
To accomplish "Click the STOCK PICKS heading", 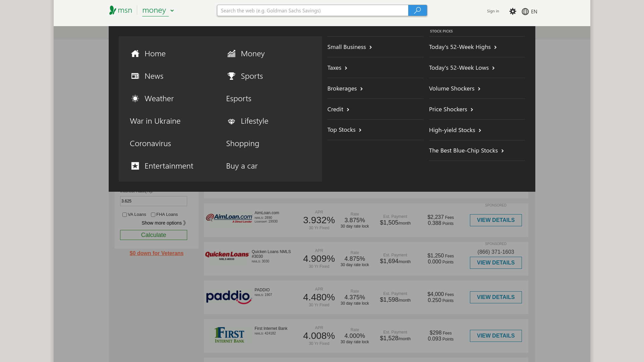I will click(x=441, y=31).
